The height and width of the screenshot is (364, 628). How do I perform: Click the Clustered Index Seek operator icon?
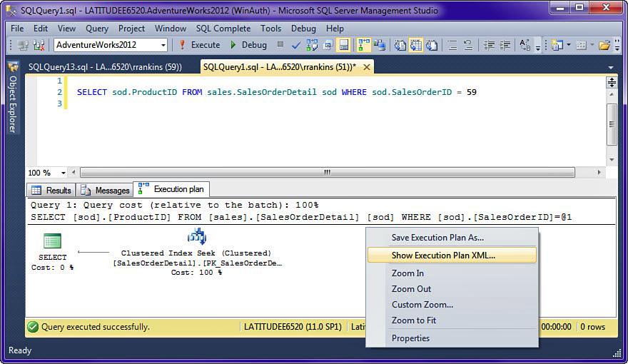point(196,237)
